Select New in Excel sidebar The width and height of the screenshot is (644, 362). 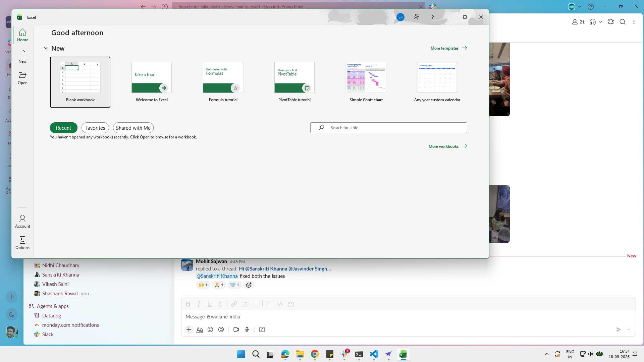(22, 57)
